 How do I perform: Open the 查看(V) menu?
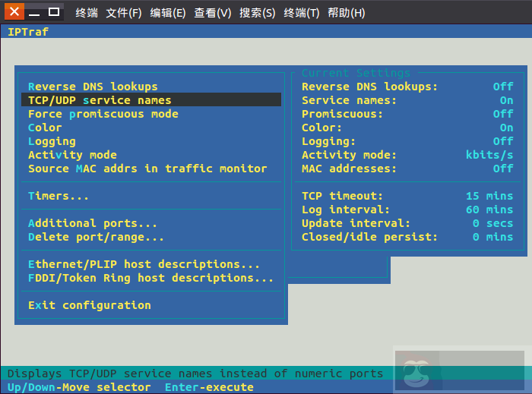212,13
